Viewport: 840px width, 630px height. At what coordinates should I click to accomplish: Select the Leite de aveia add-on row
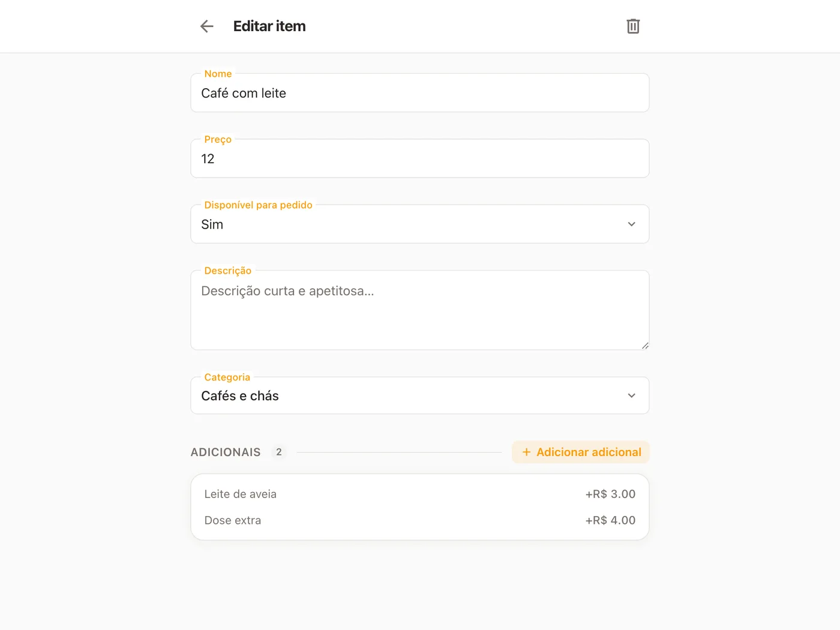[x=420, y=494]
